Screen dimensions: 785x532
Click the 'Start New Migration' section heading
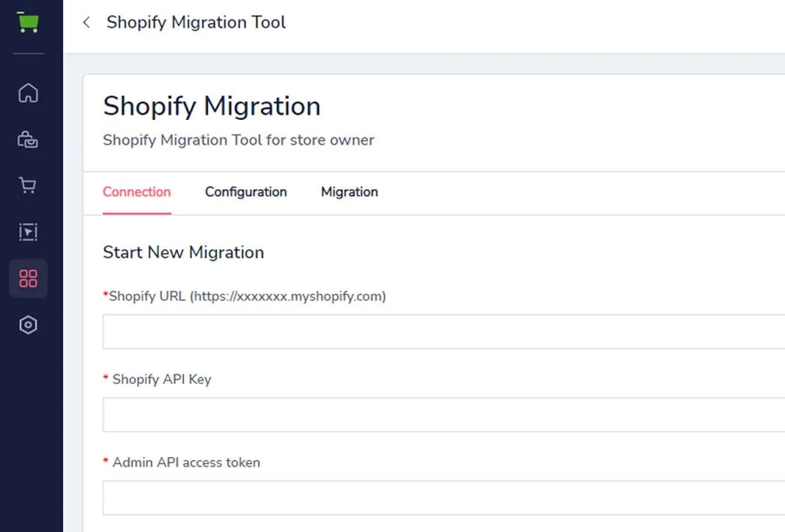(183, 252)
